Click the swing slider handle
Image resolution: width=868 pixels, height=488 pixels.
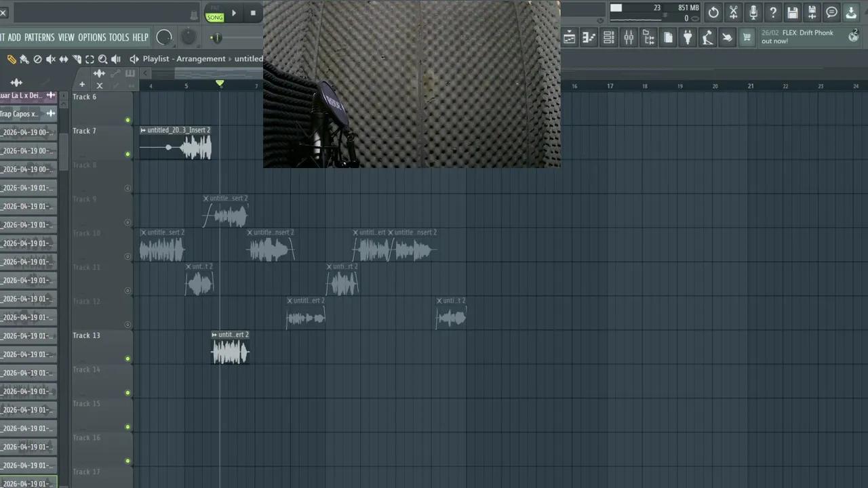(216, 37)
